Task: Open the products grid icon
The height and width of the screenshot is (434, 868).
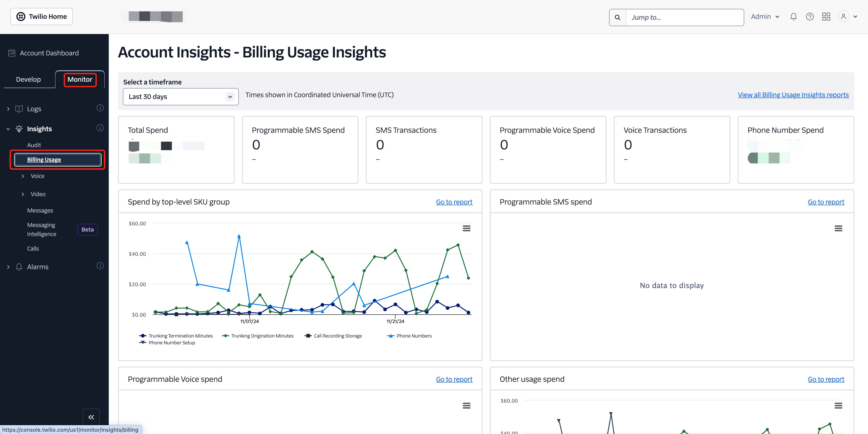Action: click(826, 17)
